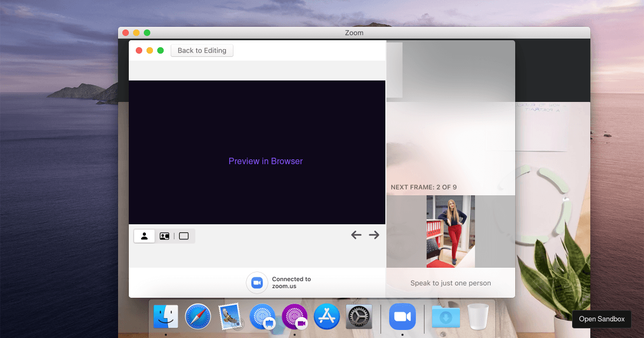Open the App Store from the dock
The image size is (644, 338).
327,316
